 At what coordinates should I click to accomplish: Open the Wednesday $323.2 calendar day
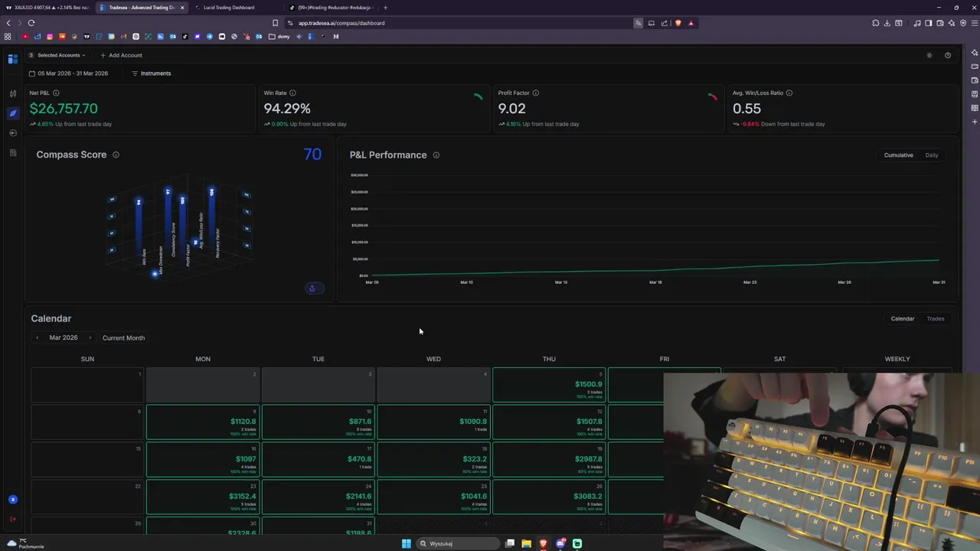tap(433, 460)
